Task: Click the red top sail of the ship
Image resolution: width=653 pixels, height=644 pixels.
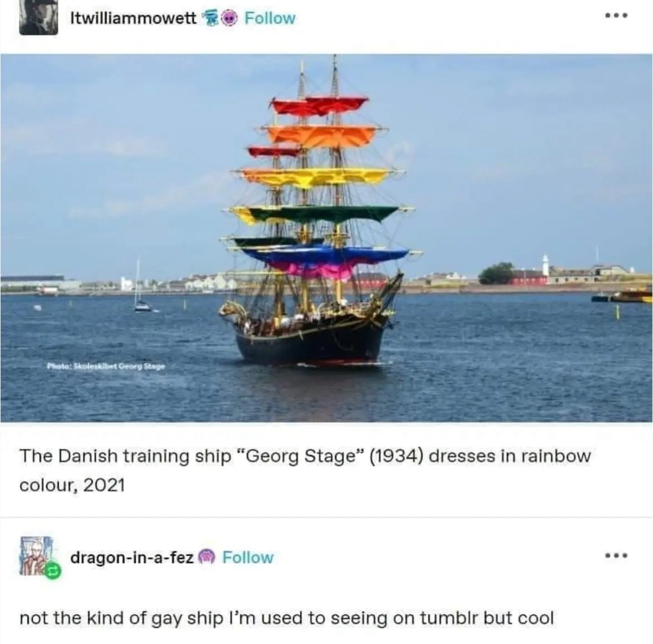Action: click(320, 105)
